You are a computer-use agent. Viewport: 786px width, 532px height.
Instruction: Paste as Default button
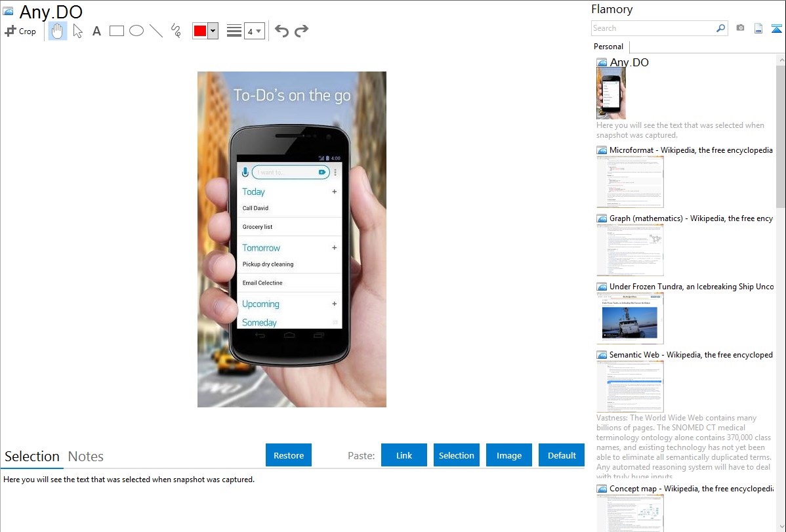click(562, 455)
